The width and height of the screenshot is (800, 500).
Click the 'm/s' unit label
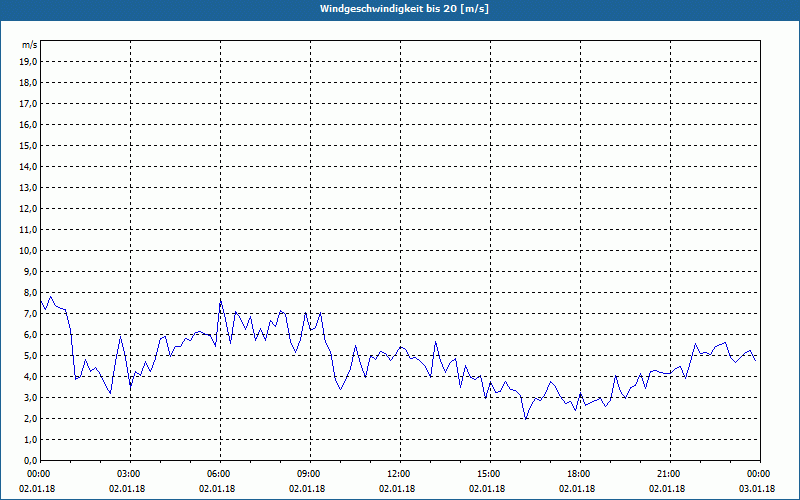pos(29,45)
